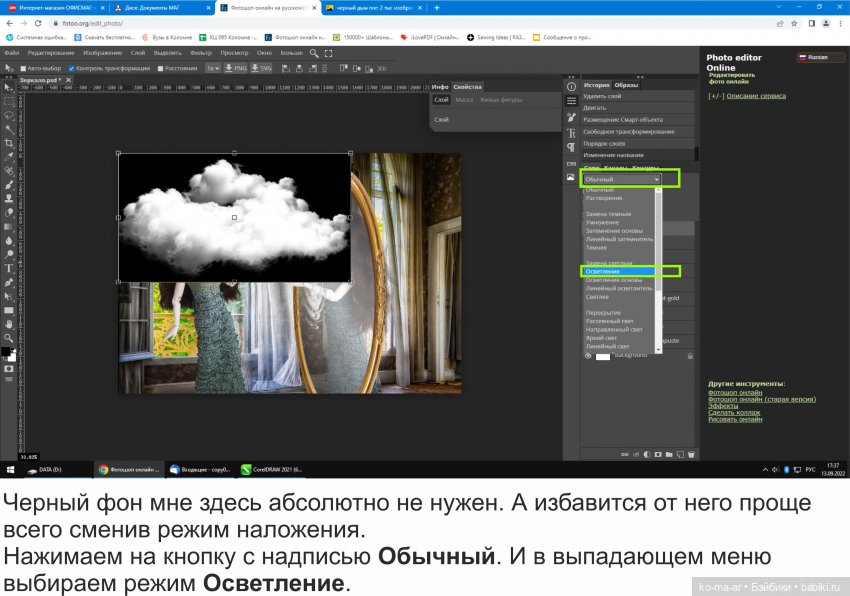The height and width of the screenshot is (596, 850).
Task: Select the Type tool
Action: pyautogui.click(x=10, y=267)
